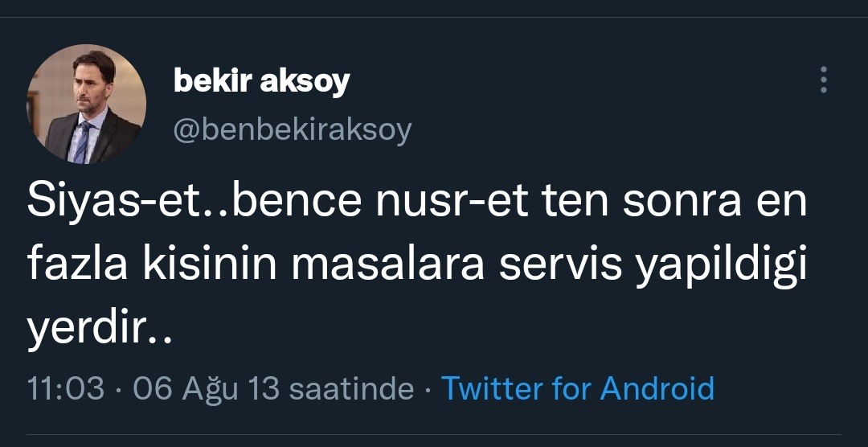The width and height of the screenshot is (868, 447).
Task: Click the word "yerdir.." ending the tweet
Action: 100,330
